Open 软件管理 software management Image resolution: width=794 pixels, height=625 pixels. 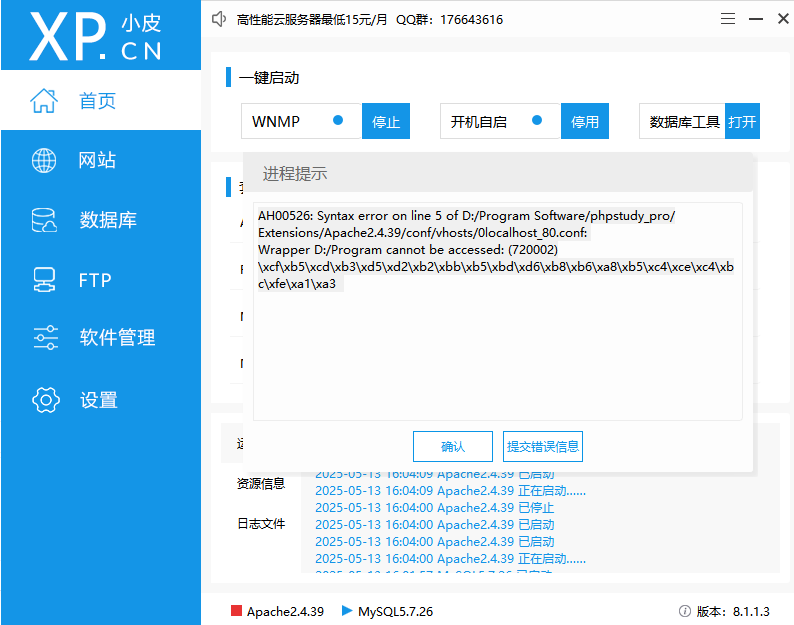point(101,337)
